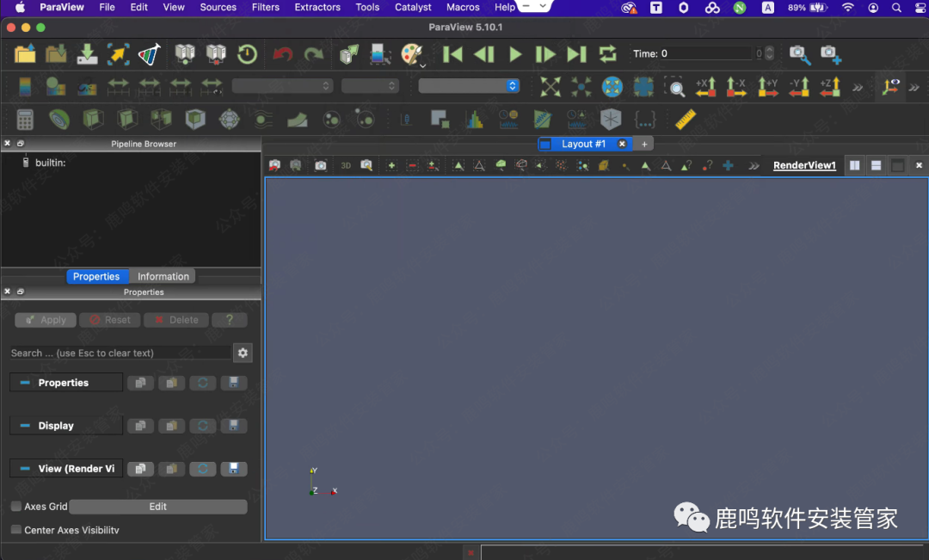Enable the Axes Grid checkbox
Screen dimensions: 929x560
[16, 507]
